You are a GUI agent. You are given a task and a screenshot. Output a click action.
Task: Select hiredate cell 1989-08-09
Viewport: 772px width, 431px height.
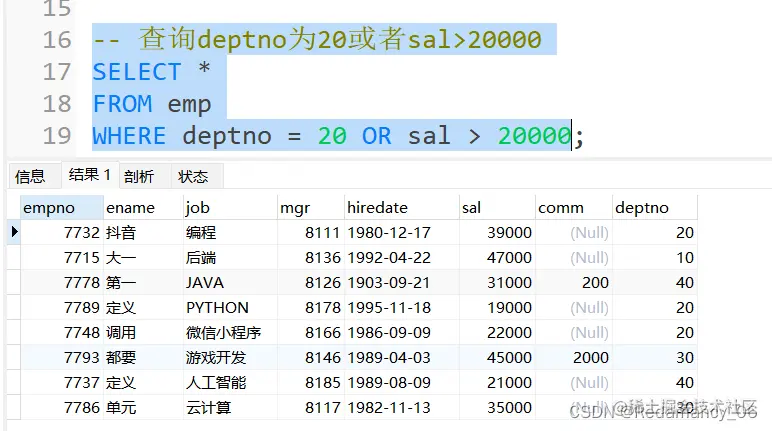click(402, 383)
